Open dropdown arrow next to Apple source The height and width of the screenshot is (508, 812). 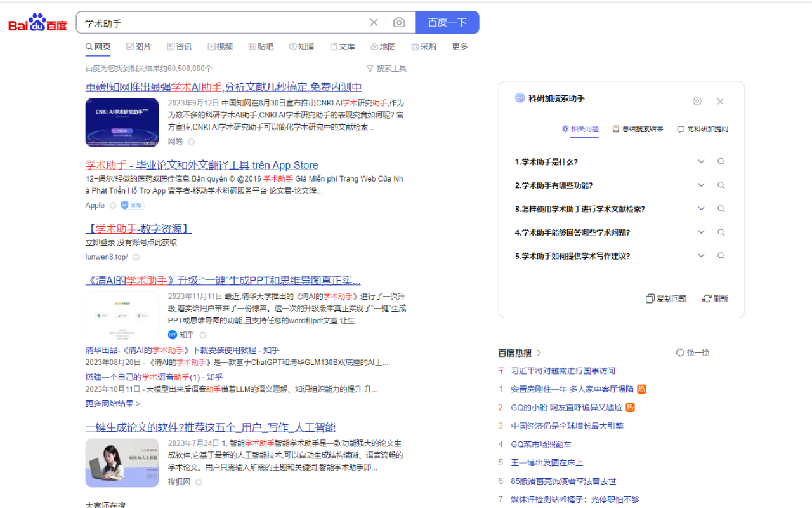pos(113,205)
